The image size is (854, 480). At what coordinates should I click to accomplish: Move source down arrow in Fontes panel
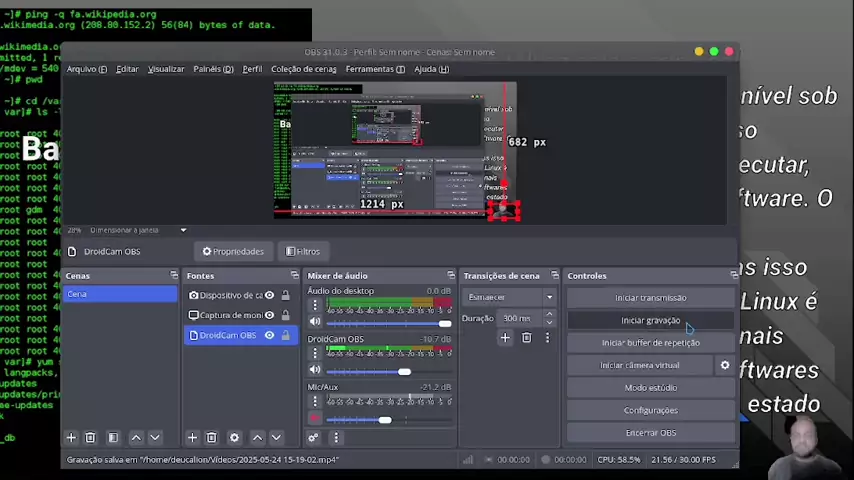(277, 438)
